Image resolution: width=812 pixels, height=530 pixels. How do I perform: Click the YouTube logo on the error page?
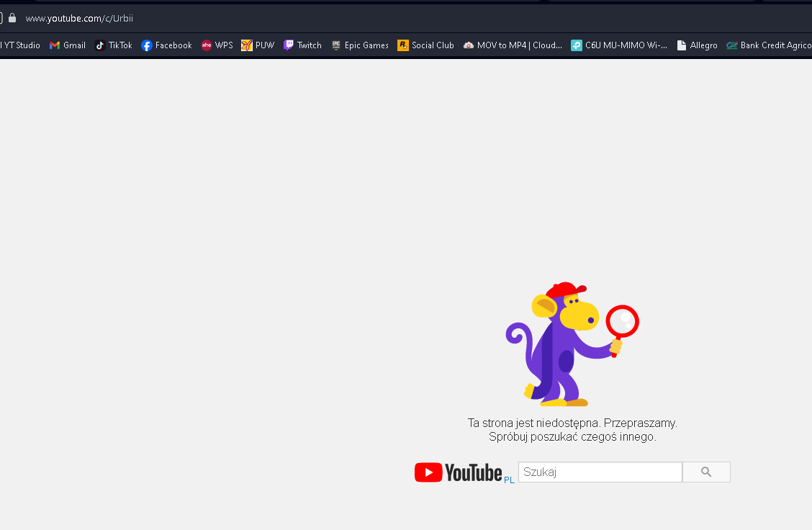[x=459, y=472]
